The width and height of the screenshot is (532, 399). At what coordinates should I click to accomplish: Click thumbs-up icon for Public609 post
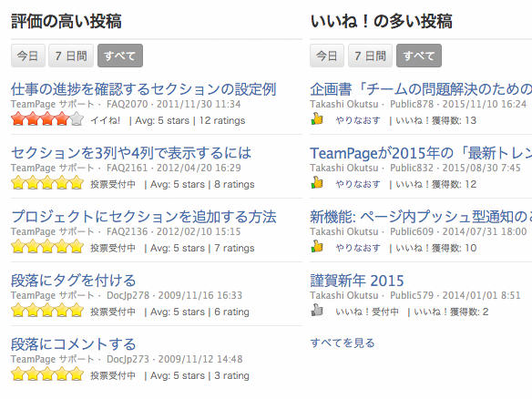point(317,247)
